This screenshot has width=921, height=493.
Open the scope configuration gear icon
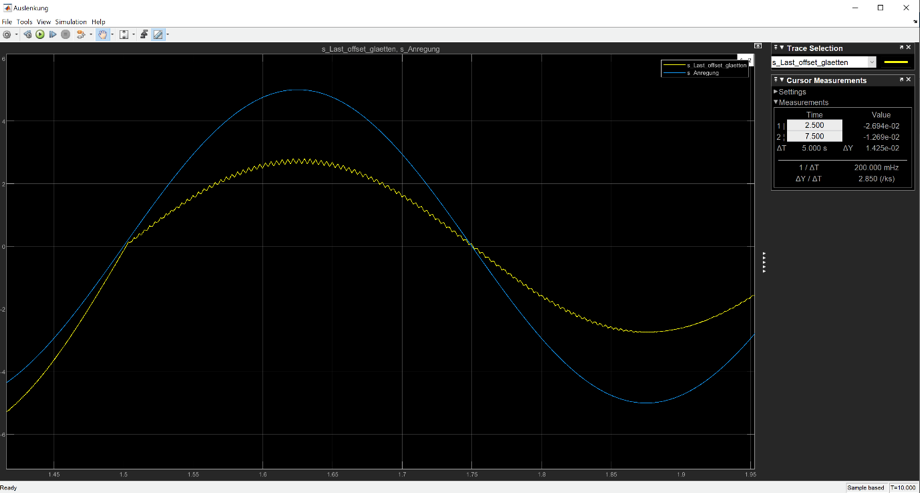pyautogui.click(x=7, y=34)
